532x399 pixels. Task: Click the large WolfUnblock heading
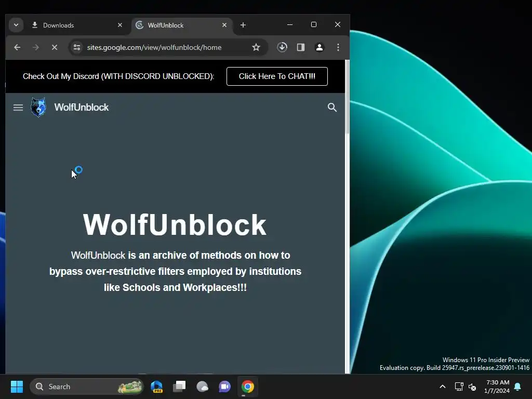pos(175,224)
